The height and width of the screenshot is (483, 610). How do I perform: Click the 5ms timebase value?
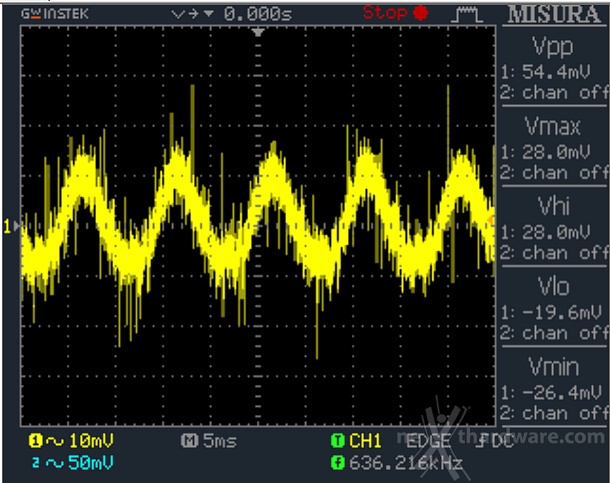coord(220,441)
